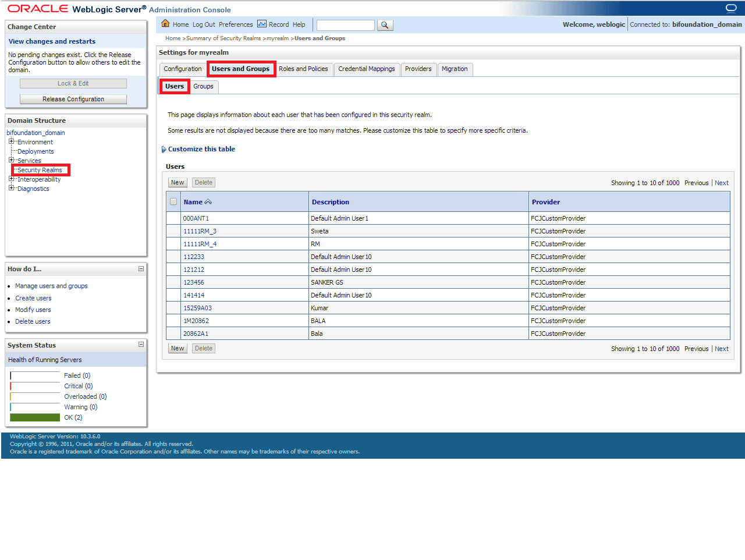Image resolution: width=745 pixels, height=560 pixels.
Task: Open user 123456
Action: click(194, 282)
